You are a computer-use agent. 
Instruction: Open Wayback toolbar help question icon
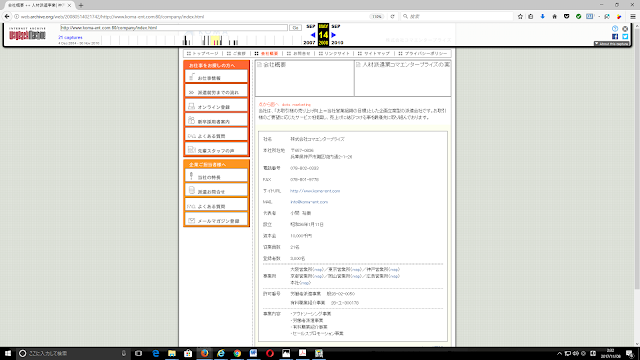pos(615,29)
